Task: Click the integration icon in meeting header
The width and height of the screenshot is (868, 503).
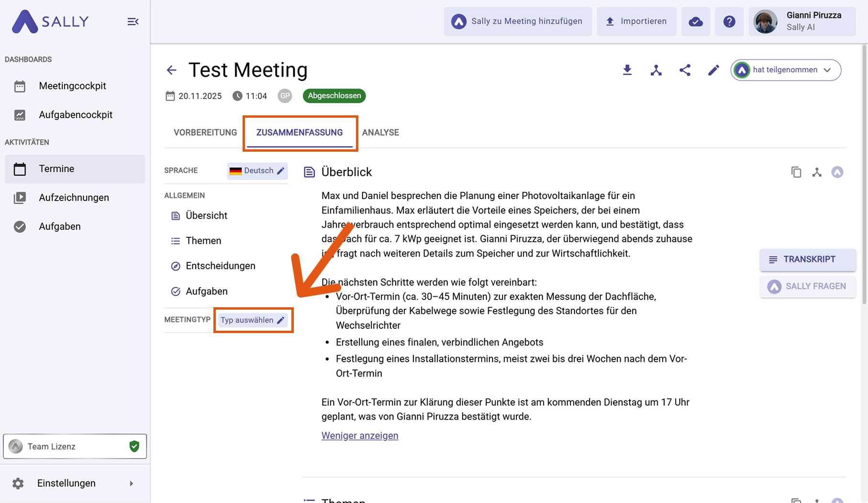Action: click(x=656, y=70)
